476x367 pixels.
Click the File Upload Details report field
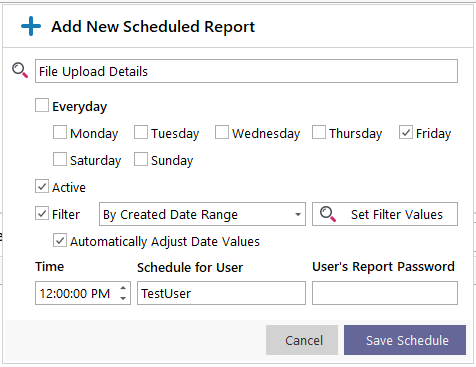click(x=246, y=71)
